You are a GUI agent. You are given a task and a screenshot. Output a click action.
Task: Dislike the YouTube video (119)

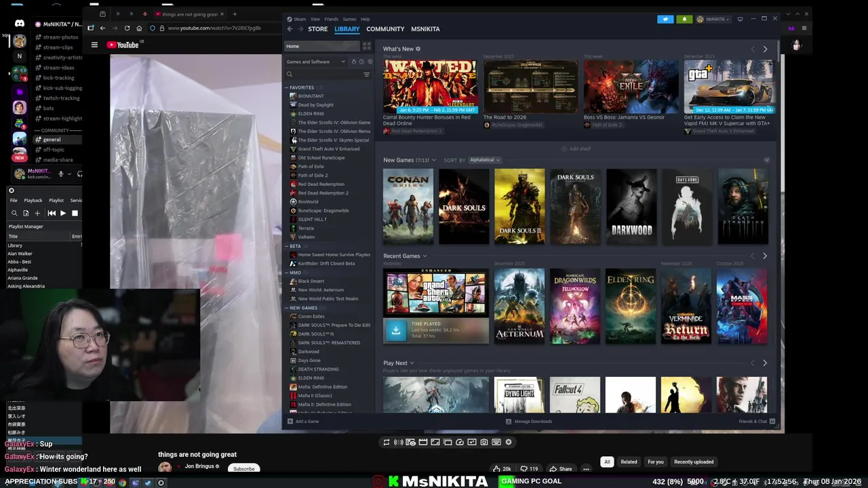point(529,468)
